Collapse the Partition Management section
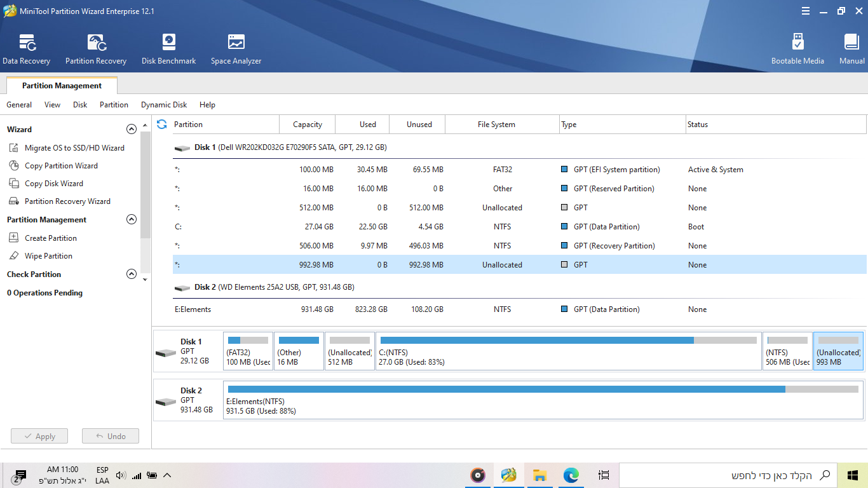The image size is (868, 488). click(132, 219)
